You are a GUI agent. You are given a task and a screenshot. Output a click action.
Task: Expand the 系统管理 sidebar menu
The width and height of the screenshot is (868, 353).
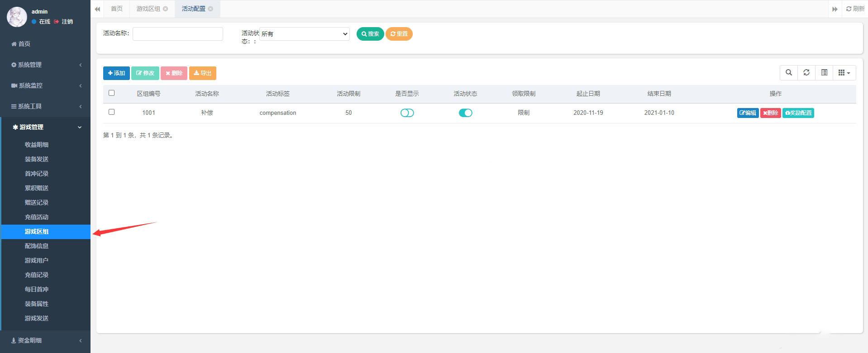pyautogui.click(x=45, y=65)
